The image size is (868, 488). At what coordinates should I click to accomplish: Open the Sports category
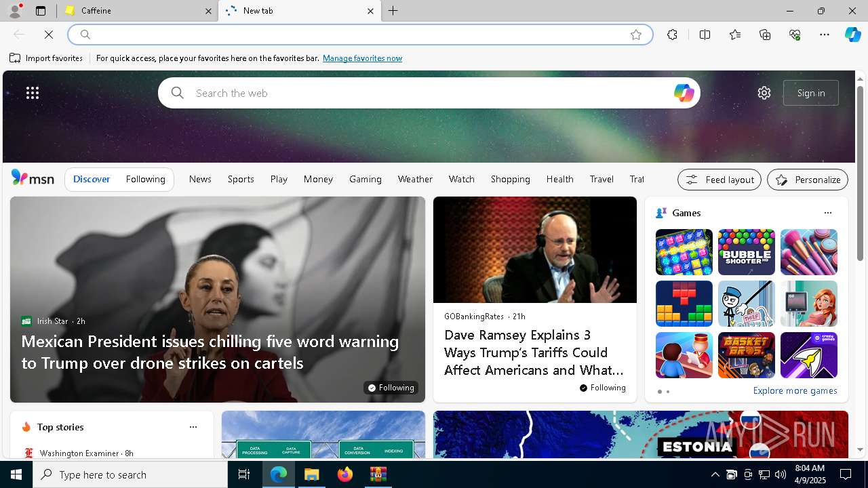coord(241,179)
